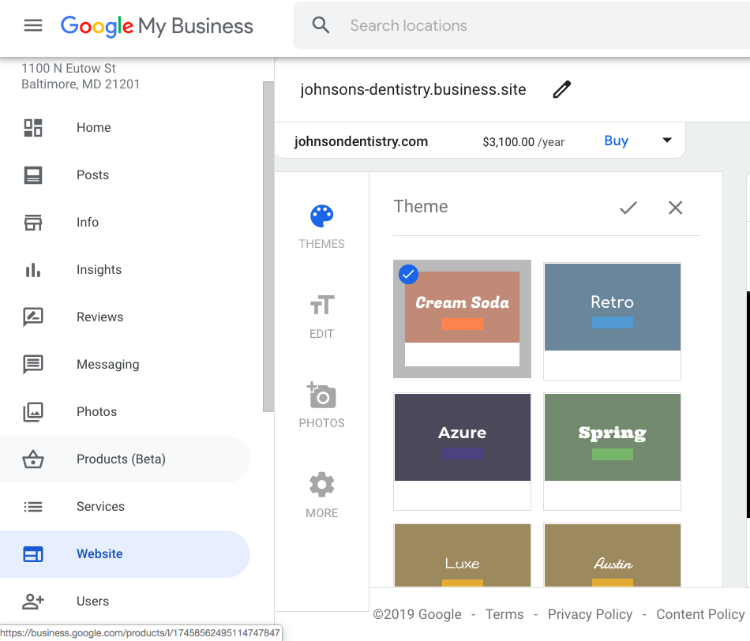Pick the Luxe theme

coord(462,555)
